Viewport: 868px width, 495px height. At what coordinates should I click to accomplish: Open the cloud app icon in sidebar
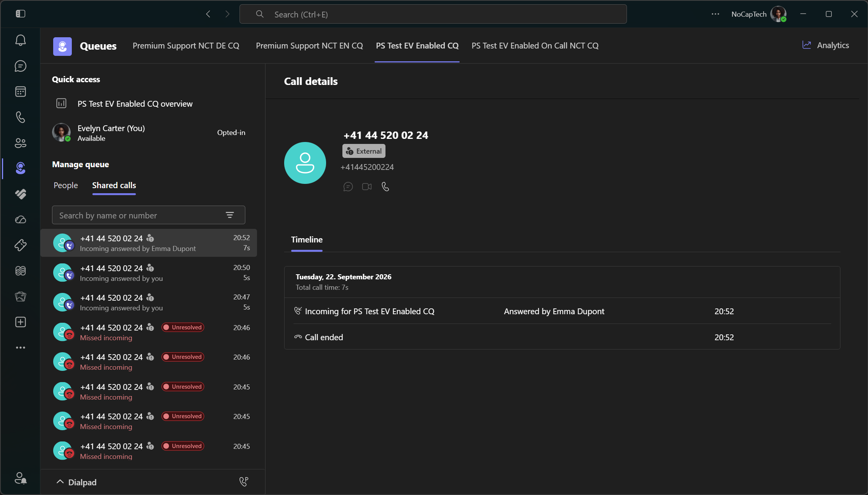pyautogui.click(x=21, y=220)
